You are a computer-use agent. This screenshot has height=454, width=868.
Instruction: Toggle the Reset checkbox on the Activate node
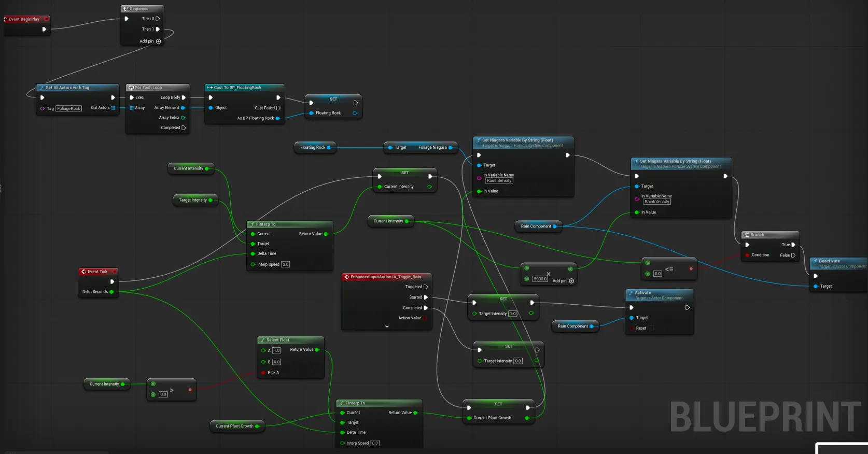tap(651, 328)
